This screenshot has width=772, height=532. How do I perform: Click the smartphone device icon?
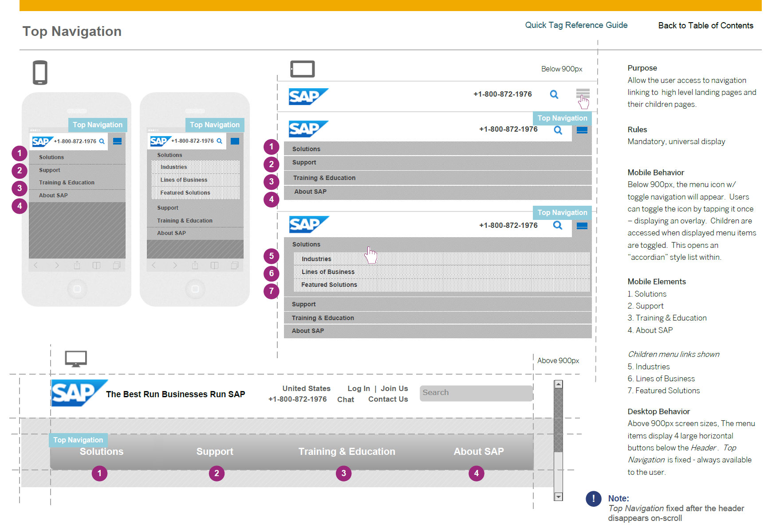[x=40, y=73]
